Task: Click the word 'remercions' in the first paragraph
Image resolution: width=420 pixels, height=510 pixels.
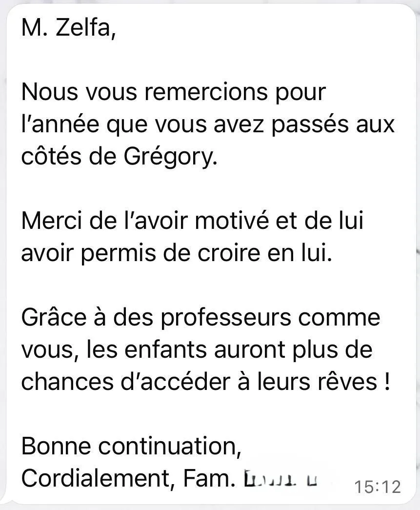Action: (x=206, y=92)
